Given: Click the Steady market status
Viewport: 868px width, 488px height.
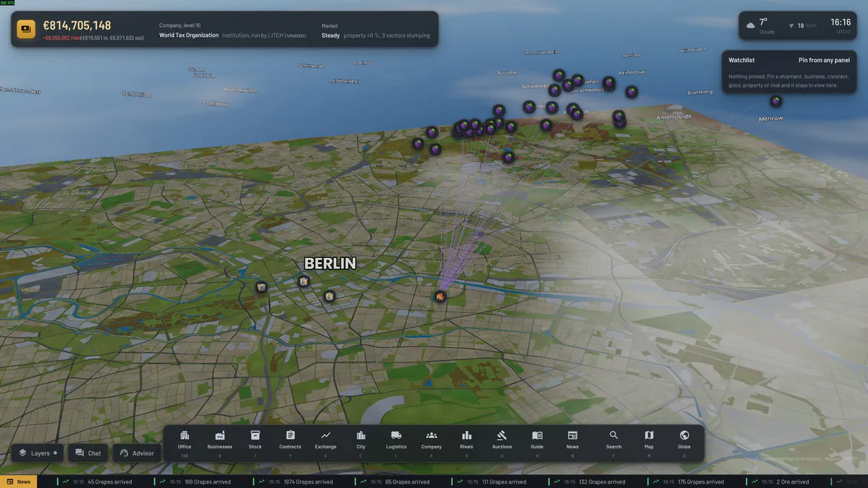Looking at the screenshot, I should (x=331, y=35).
